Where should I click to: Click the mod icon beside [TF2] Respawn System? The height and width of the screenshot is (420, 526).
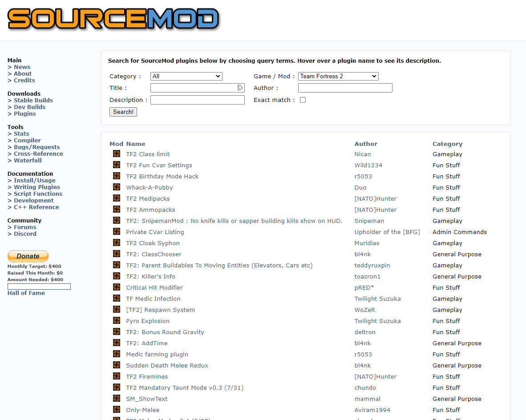click(117, 309)
